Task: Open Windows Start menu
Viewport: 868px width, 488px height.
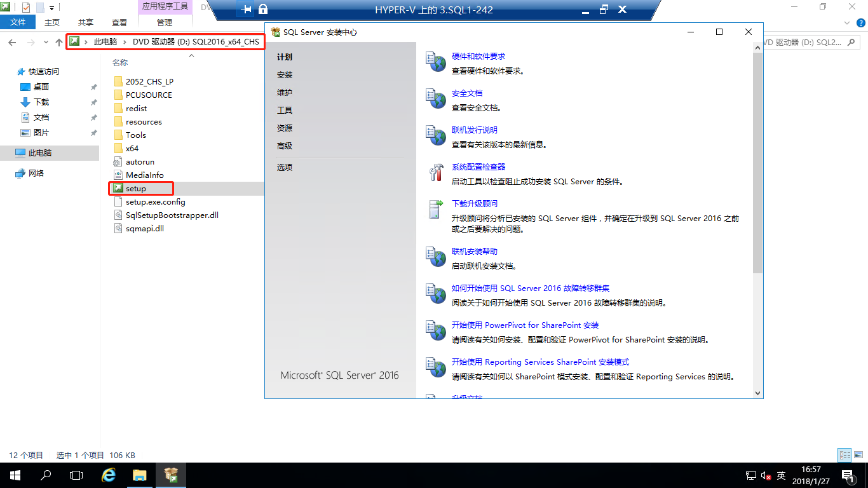Action: pos(15,475)
